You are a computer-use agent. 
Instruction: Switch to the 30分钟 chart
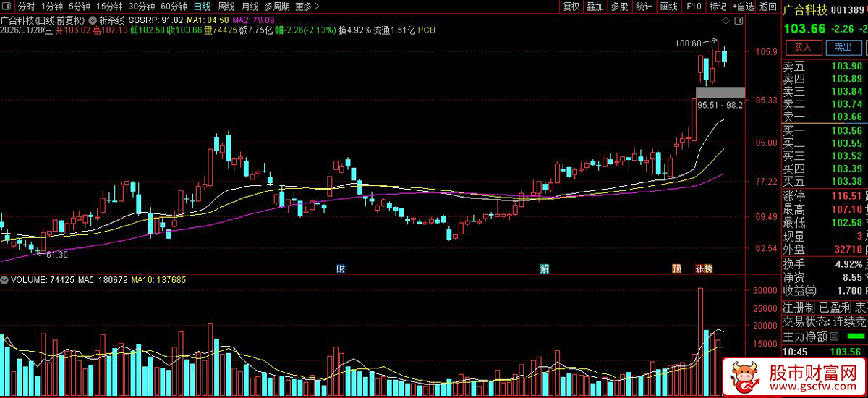(142, 7)
